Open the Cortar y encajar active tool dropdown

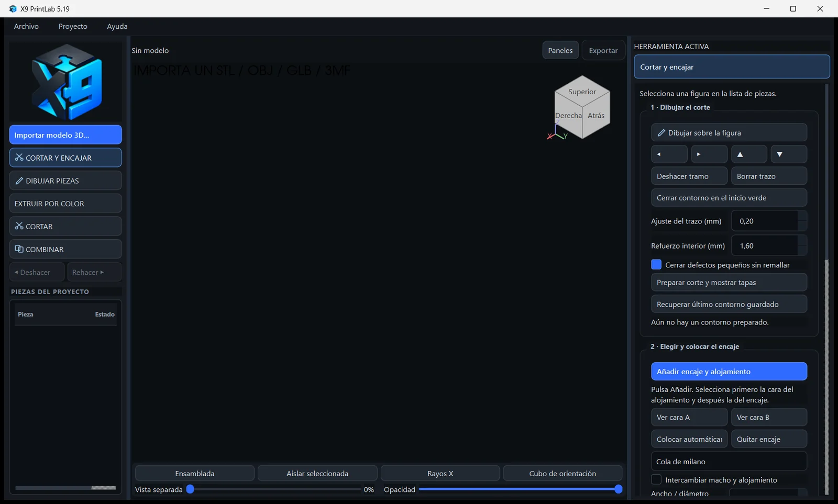pos(732,67)
